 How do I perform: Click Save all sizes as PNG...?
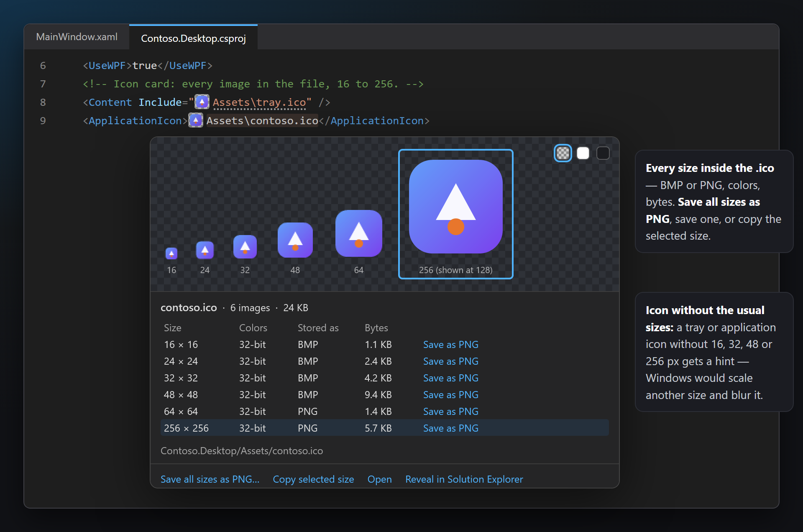coord(210,479)
